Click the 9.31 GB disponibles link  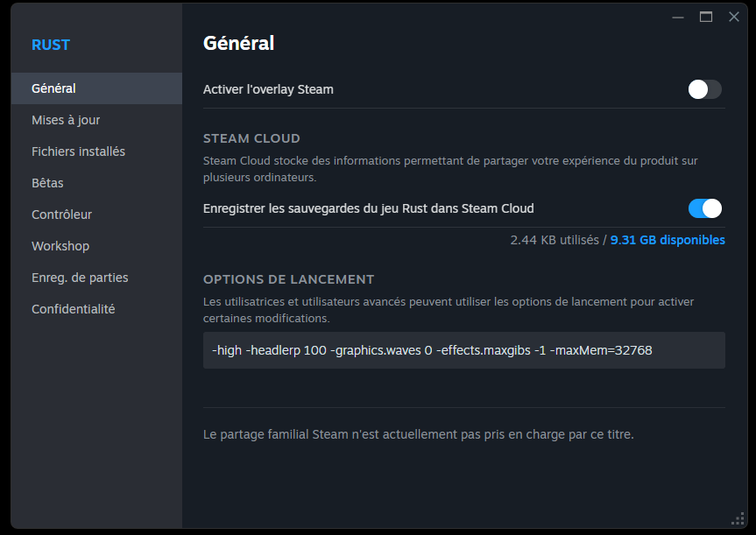tap(668, 240)
